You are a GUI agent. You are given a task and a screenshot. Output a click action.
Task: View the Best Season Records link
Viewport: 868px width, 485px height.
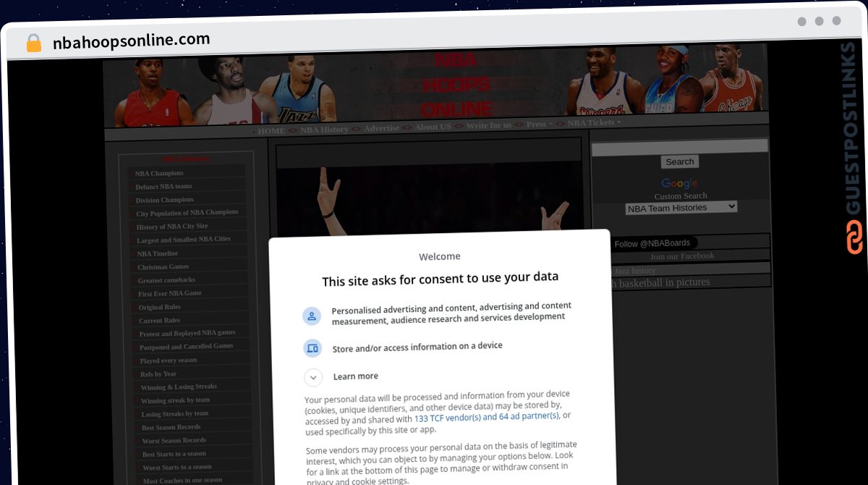pyautogui.click(x=171, y=427)
